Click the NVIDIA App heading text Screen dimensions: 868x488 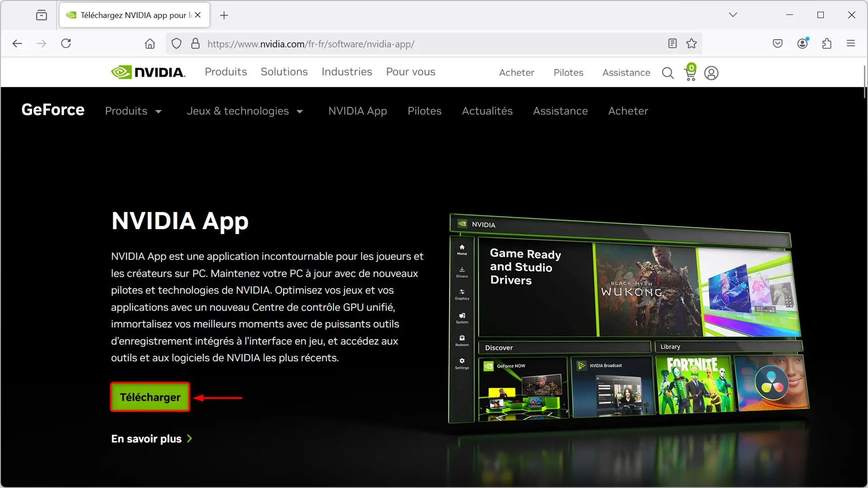[180, 221]
